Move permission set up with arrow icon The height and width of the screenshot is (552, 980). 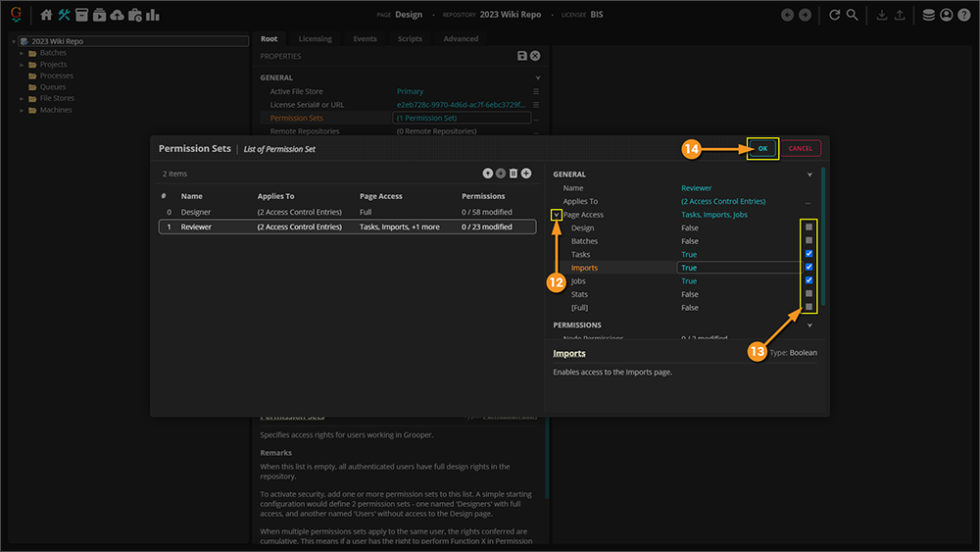pos(488,174)
